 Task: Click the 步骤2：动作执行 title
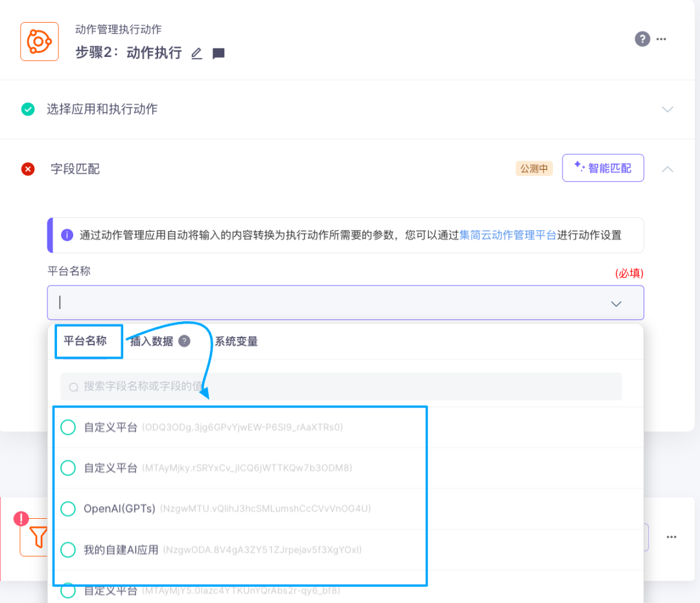[x=128, y=52]
